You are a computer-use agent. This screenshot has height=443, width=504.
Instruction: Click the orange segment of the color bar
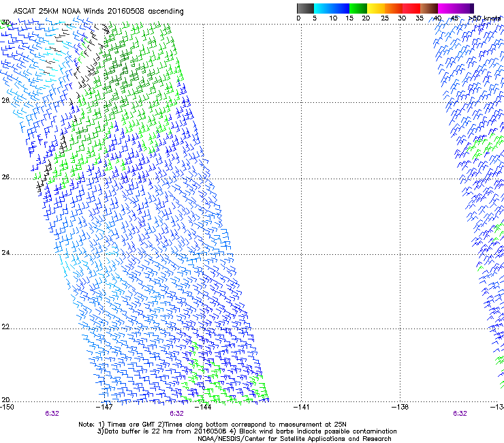click(394, 8)
